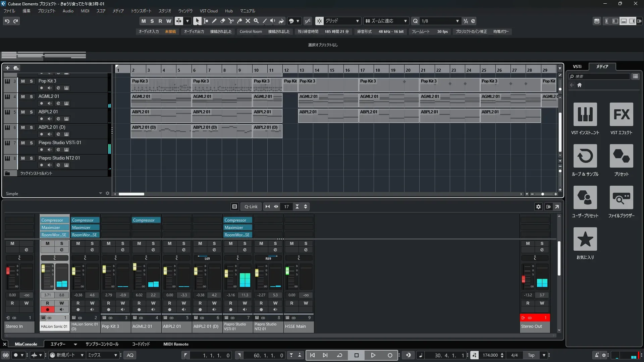
Task: Solo the AGML2 01 track
Action: pyautogui.click(x=31, y=97)
